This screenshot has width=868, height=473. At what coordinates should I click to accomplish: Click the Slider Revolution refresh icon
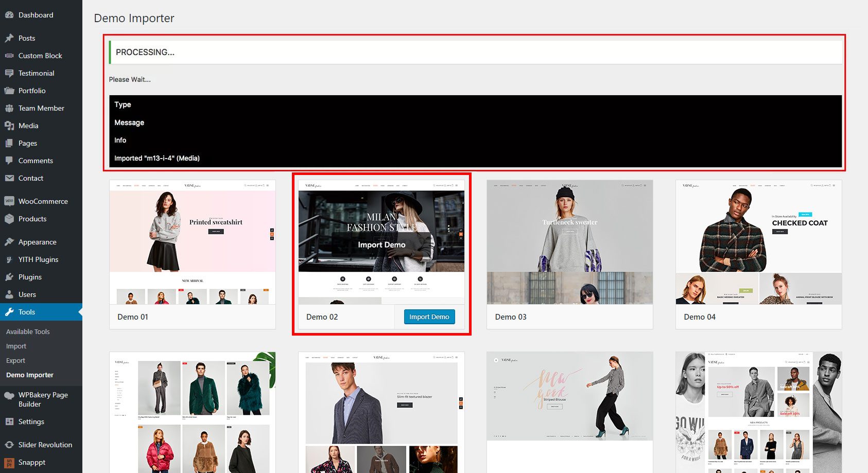coord(9,445)
